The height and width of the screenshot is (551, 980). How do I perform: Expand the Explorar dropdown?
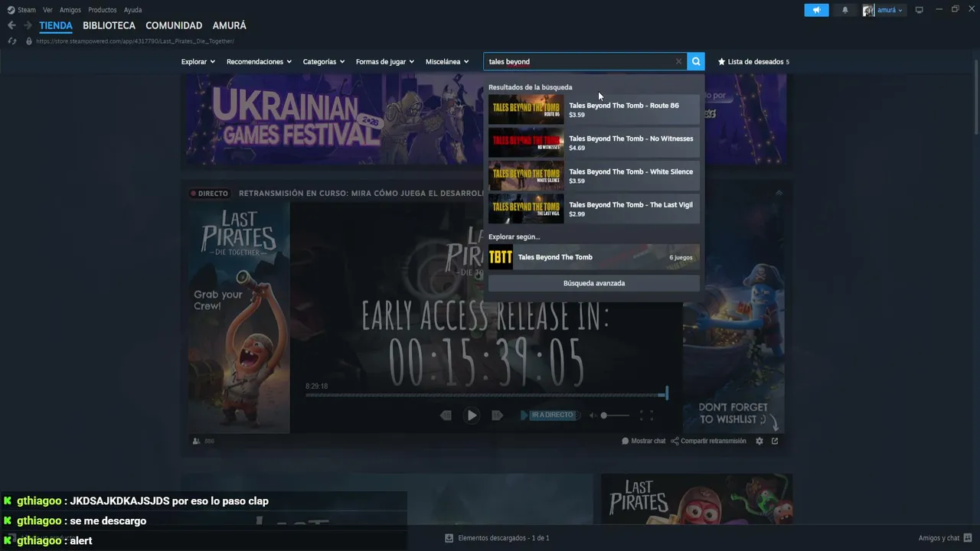pyautogui.click(x=198, y=61)
